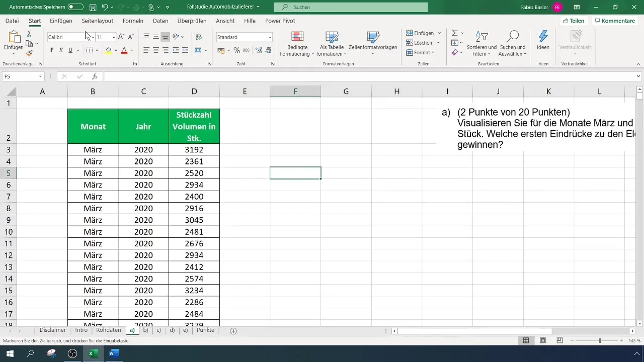Screen dimensions: 644x362
Task: Expand the Löschen dropdown arrow
Action: pyautogui.click(x=439, y=43)
